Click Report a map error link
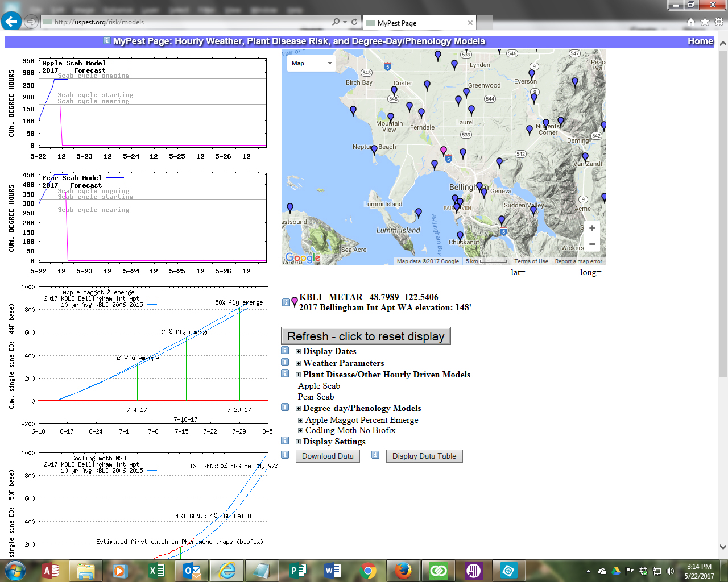This screenshot has height=582, width=728. 578,261
